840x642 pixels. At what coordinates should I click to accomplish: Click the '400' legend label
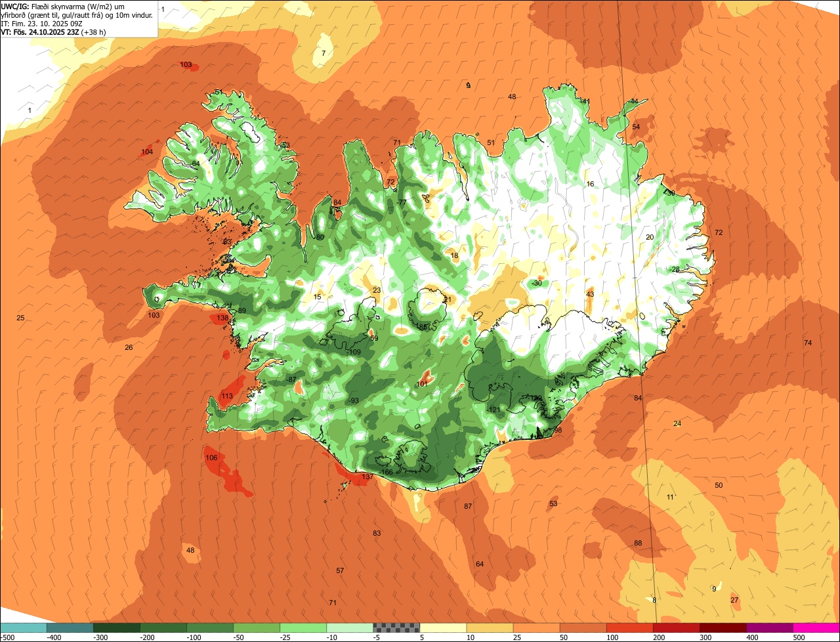click(x=752, y=637)
